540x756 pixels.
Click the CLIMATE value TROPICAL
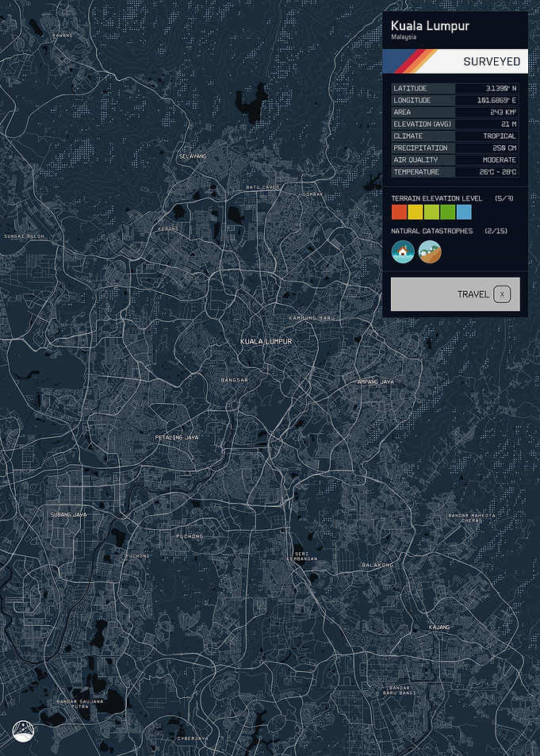point(500,136)
